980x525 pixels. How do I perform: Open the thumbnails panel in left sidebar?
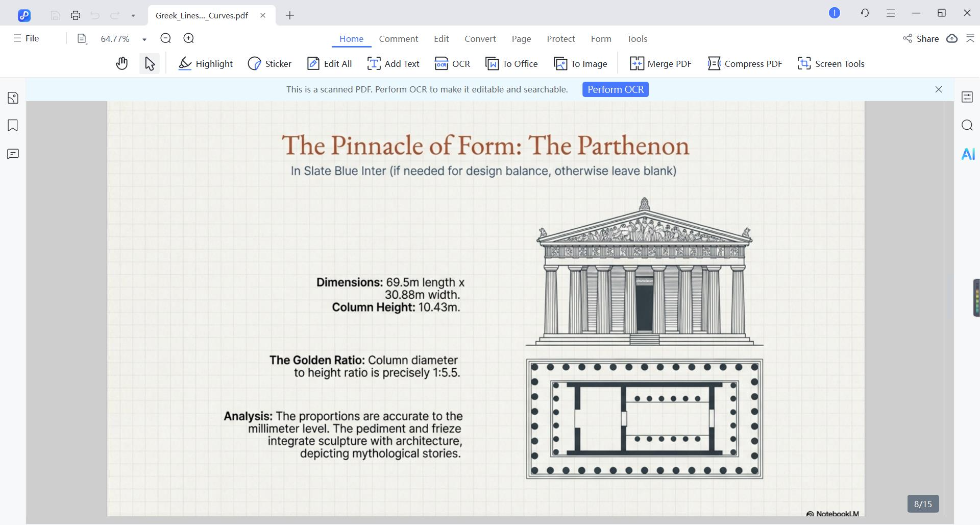(x=13, y=98)
